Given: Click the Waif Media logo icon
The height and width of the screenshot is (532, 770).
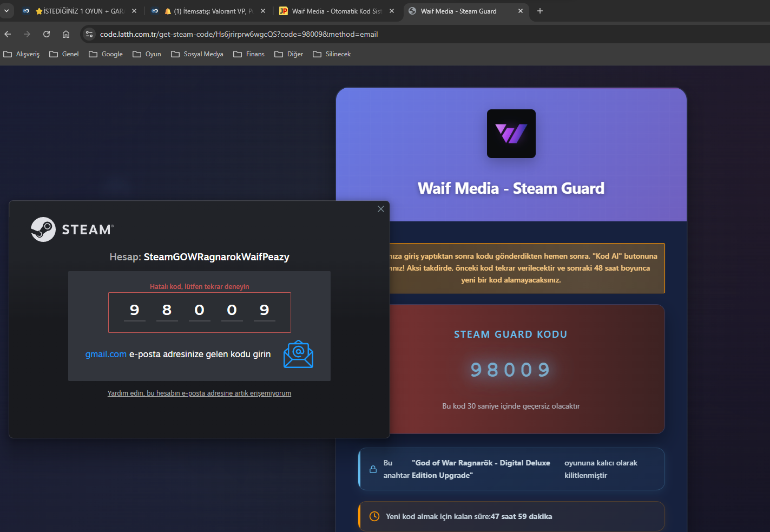Looking at the screenshot, I should coord(511,134).
